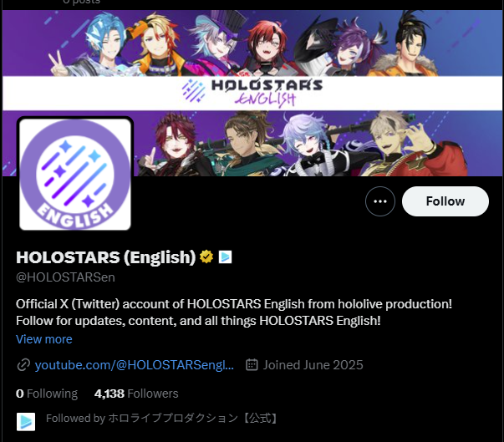504x442 pixels.
Task: Open the youtube.com/@HOLOSTARSengl... link
Action: tap(135, 365)
